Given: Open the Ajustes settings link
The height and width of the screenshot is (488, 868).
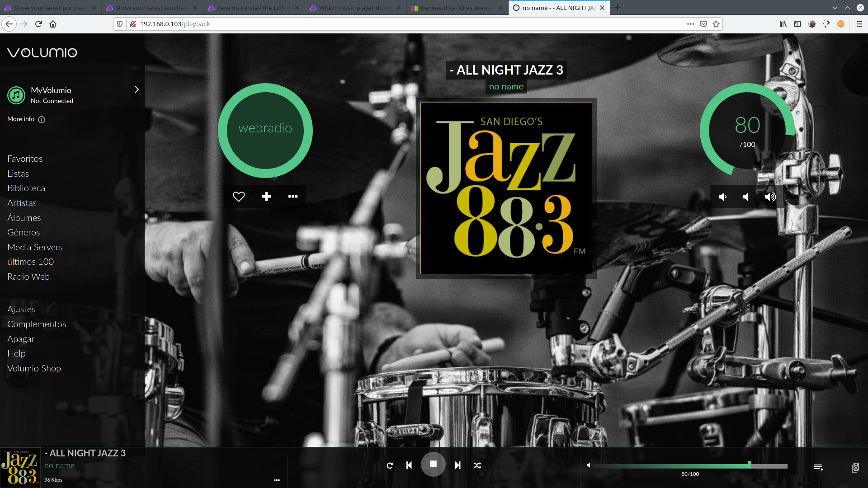Looking at the screenshot, I should [x=21, y=309].
